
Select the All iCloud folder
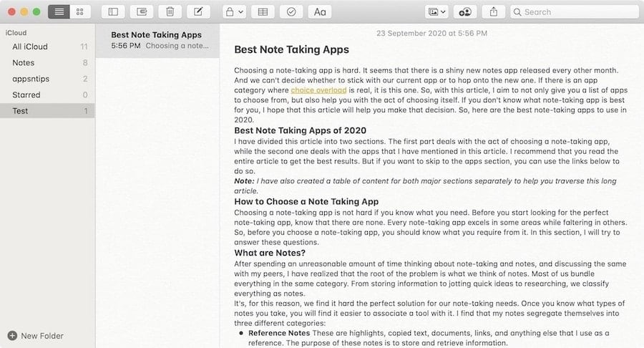[30, 47]
